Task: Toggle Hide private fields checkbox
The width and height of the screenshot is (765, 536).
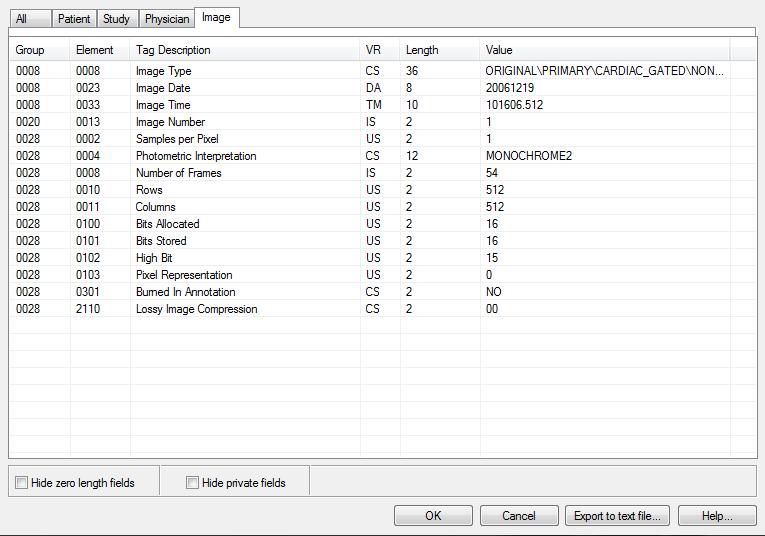Action: tap(192, 482)
